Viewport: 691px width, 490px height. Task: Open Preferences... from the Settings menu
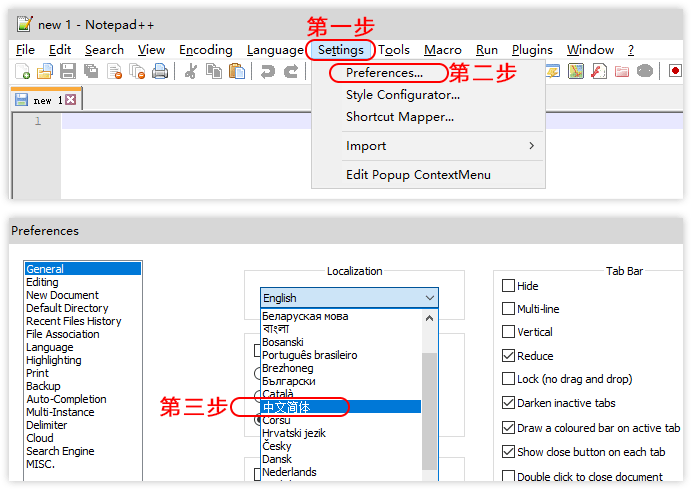pyautogui.click(x=384, y=73)
